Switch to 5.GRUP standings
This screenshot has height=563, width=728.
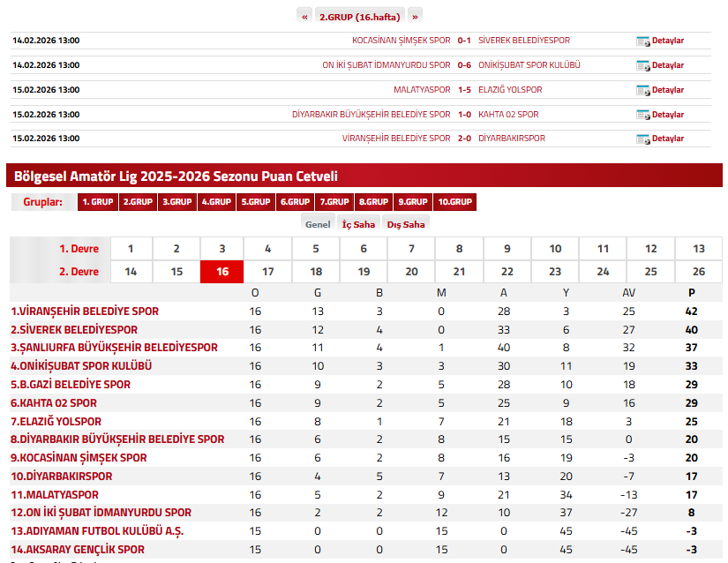(256, 202)
